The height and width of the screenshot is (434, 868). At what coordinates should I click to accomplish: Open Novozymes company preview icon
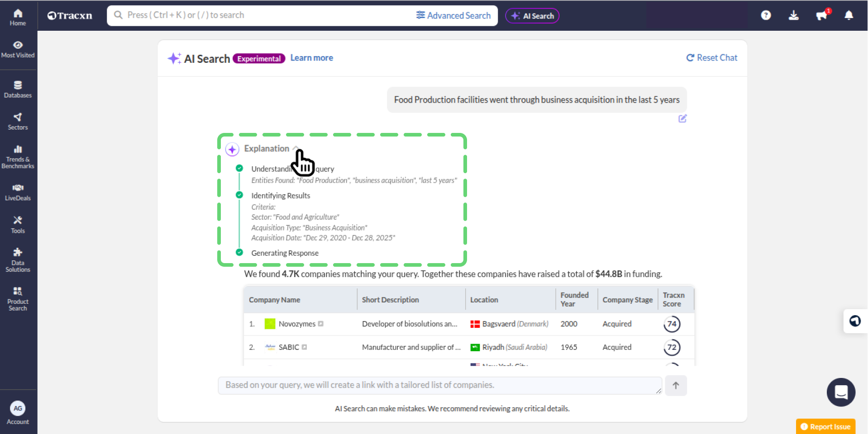coord(321,324)
